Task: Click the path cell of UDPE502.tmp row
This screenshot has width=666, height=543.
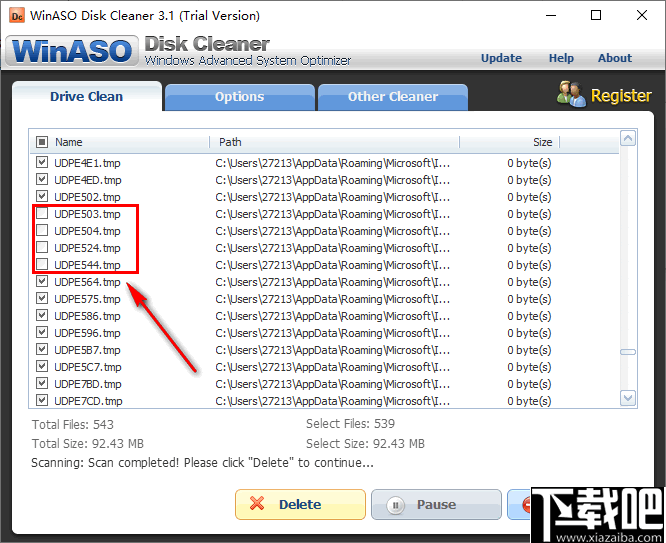Action: coord(333,197)
